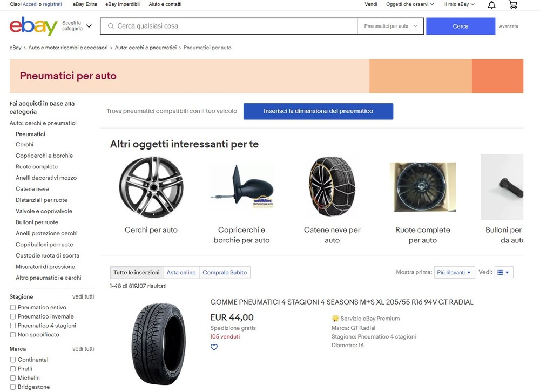Expand the Scegli la categoria dropdown

[x=77, y=26]
